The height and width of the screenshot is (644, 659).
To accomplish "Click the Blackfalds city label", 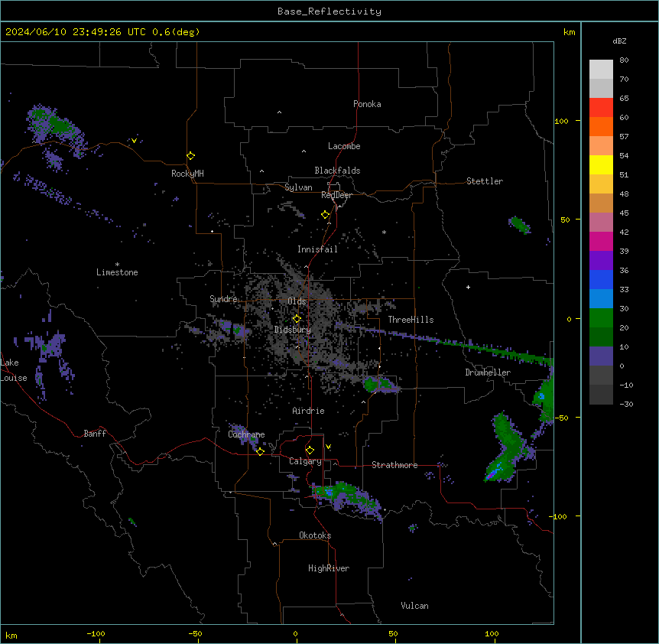I will pyautogui.click(x=337, y=171).
